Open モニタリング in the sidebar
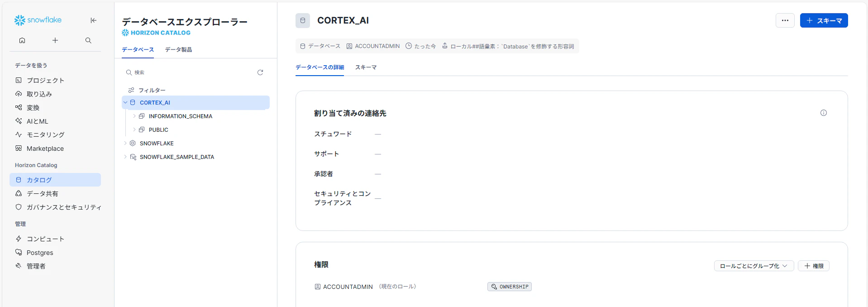This screenshot has height=307, width=868. (x=55, y=134)
